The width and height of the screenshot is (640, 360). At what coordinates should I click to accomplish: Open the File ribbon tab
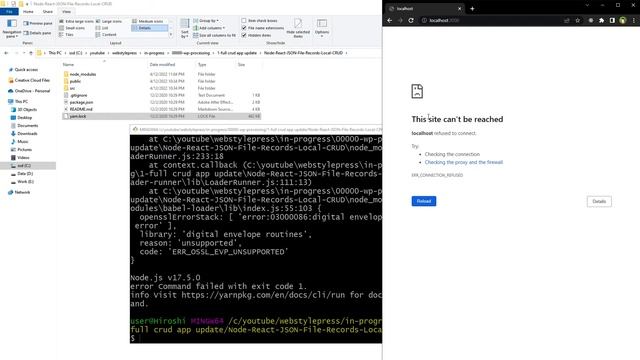point(9,12)
